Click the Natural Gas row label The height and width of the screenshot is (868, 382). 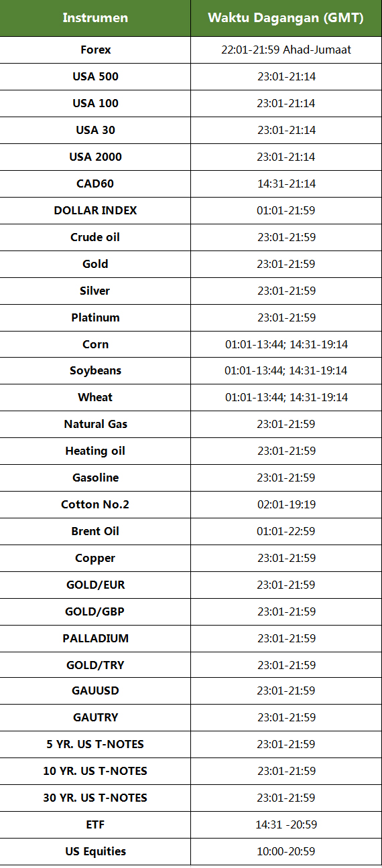pos(95,424)
